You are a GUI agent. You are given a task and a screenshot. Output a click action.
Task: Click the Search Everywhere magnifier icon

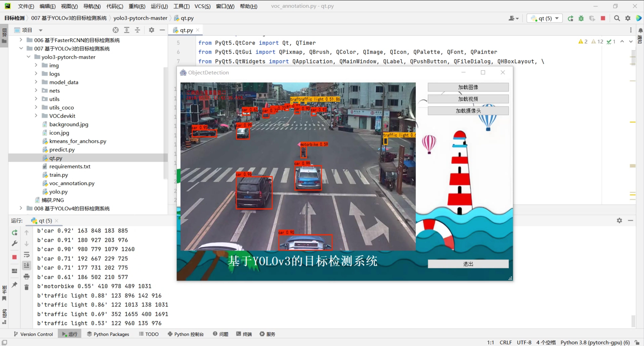[x=617, y=18]
